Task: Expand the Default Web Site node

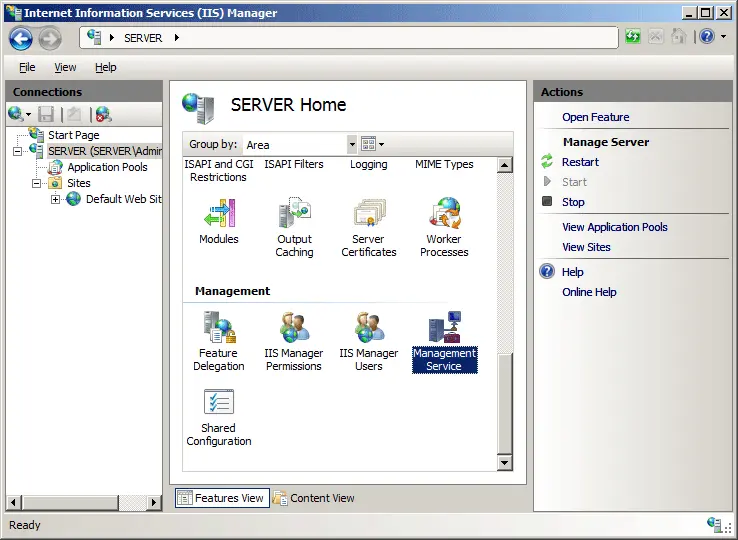Action: coord(56,199)
